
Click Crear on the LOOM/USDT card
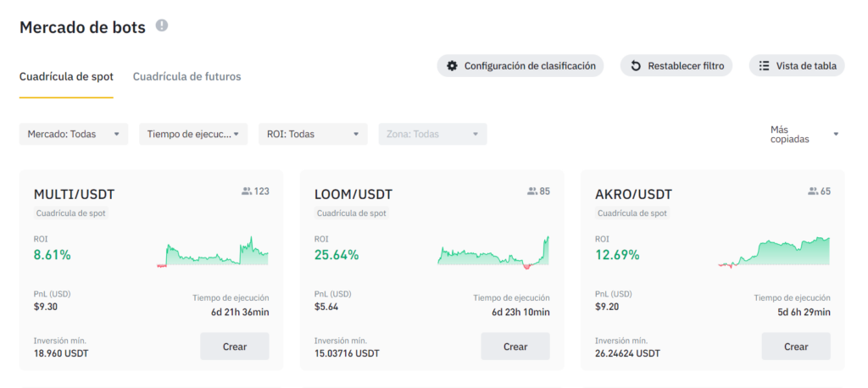(x=515, y=346)
